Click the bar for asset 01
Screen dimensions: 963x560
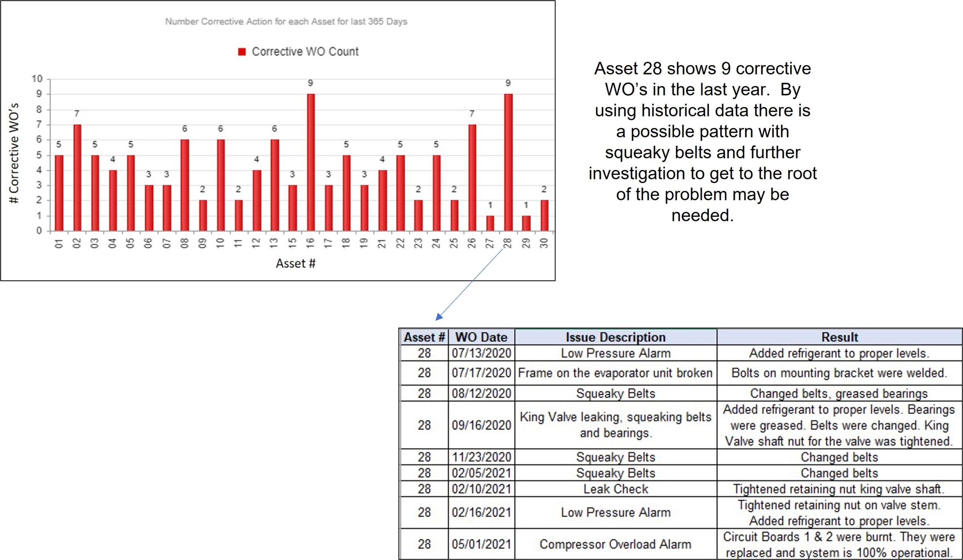[x=59, y=193]
